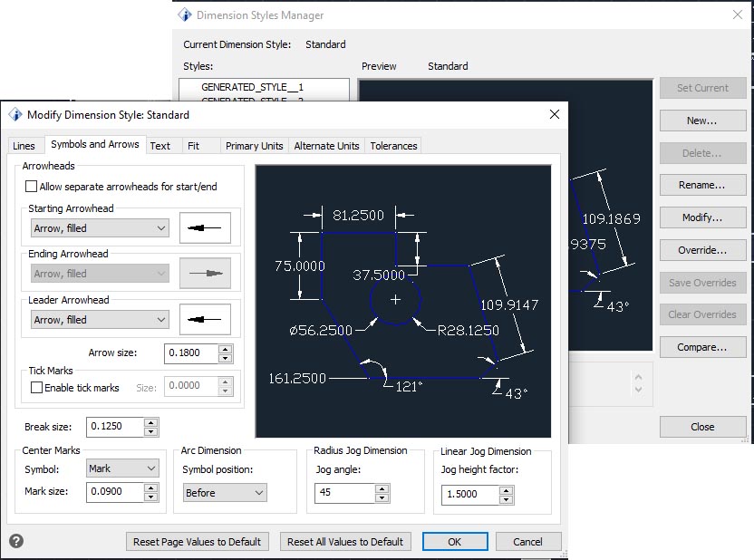Click Reset All Values to Default
Viewport: 754px width, 560px height.
pos(344,541)
